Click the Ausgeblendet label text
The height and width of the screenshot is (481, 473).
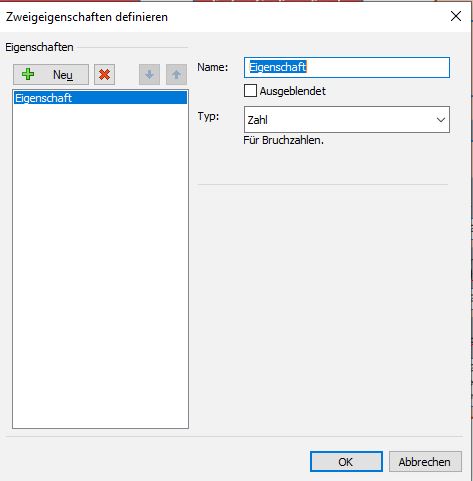click(x=292, y=91)
